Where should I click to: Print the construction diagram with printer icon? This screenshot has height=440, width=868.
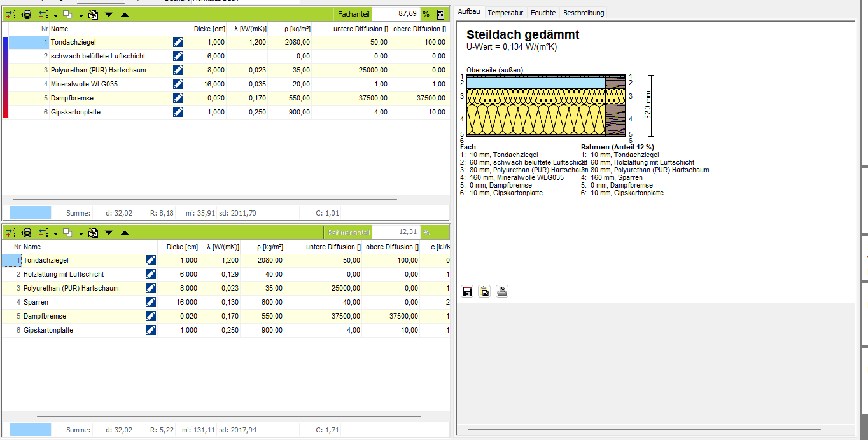502,292
